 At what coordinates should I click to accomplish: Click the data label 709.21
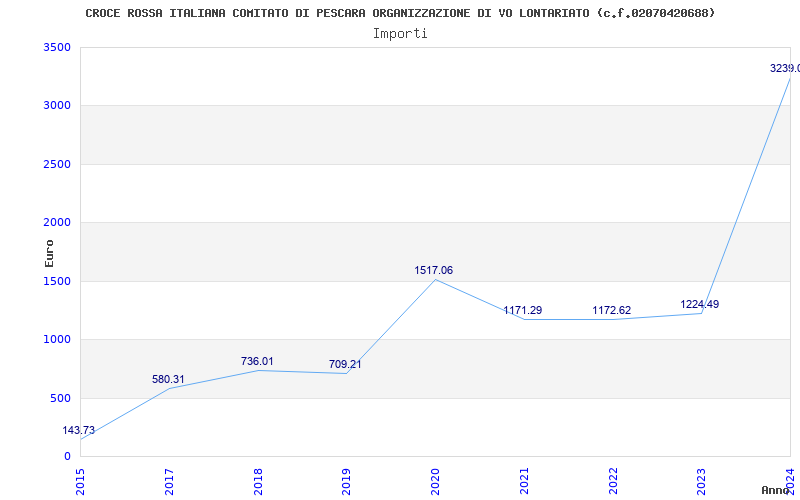[345, 364]
